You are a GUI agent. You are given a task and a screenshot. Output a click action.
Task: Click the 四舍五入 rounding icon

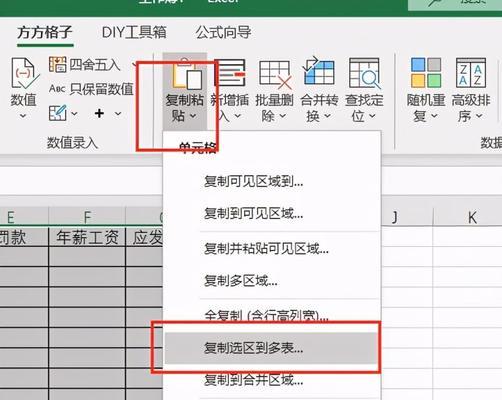coord(57,64)
